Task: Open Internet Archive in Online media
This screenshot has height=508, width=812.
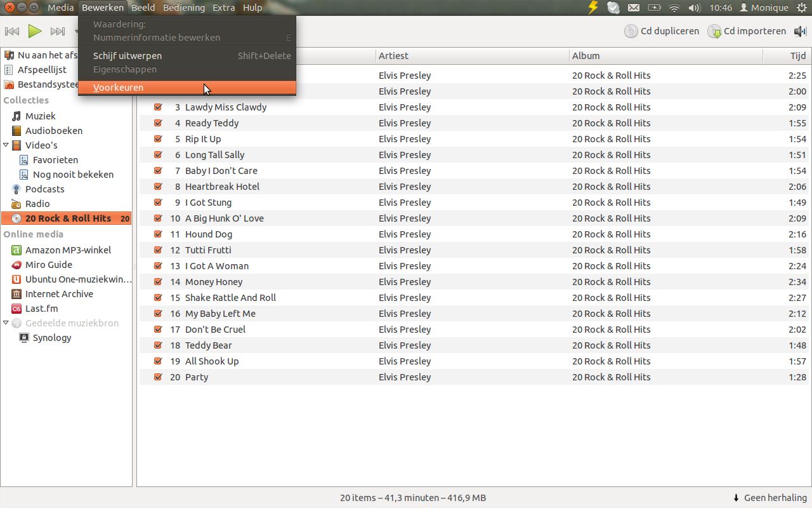Action: pos(59,294)
